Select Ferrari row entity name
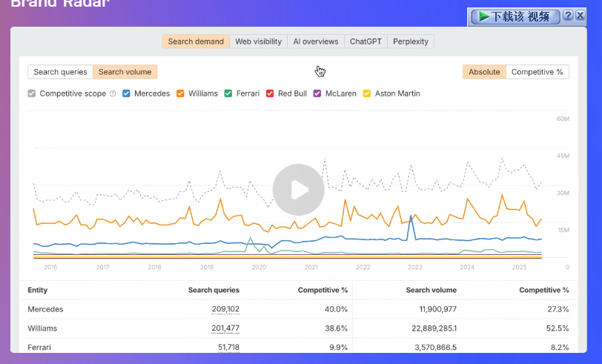The image size is (602, 364). 39,347
